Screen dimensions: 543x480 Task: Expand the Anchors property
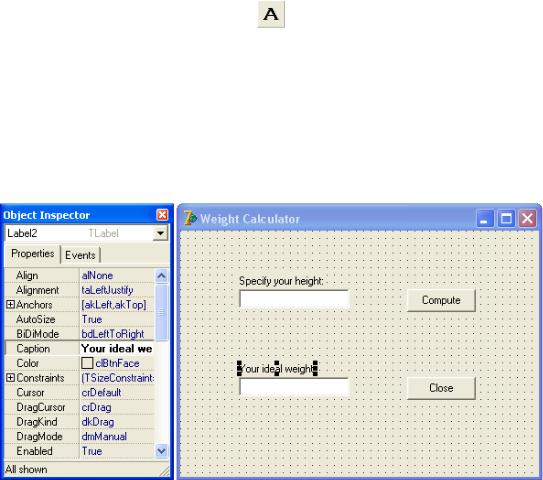(x=10, y=305)
